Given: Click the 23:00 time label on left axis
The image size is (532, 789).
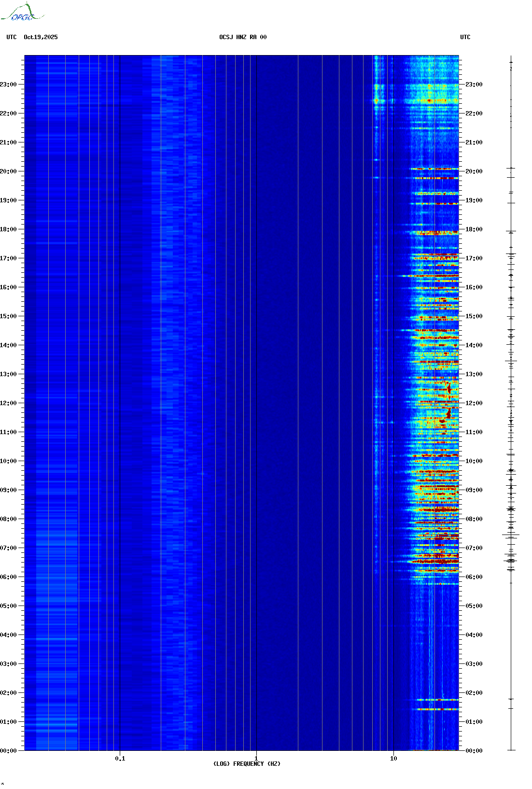Looking at the screenshot, I should click(8, 85).
